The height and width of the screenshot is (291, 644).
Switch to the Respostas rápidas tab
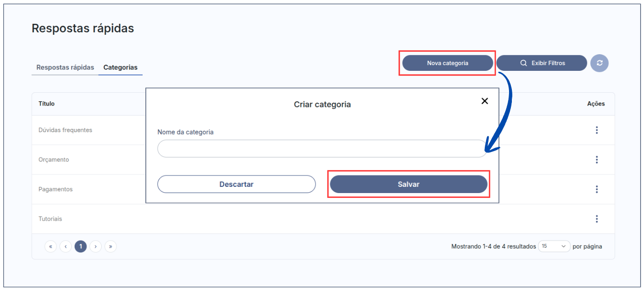coord(65,68)
